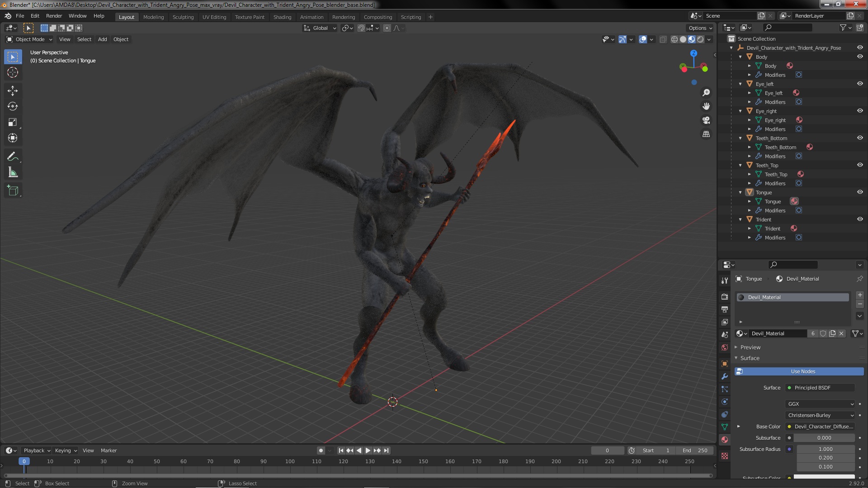
Task: Click the outliner search field
Action: [788, 28]
